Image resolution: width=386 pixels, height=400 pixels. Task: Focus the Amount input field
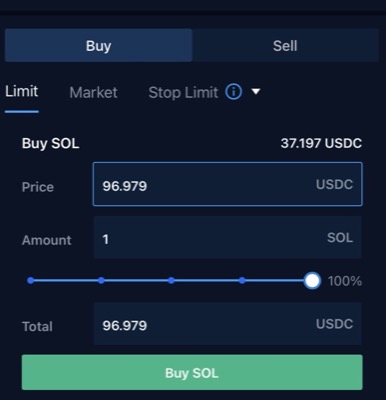tap(228, 237)
